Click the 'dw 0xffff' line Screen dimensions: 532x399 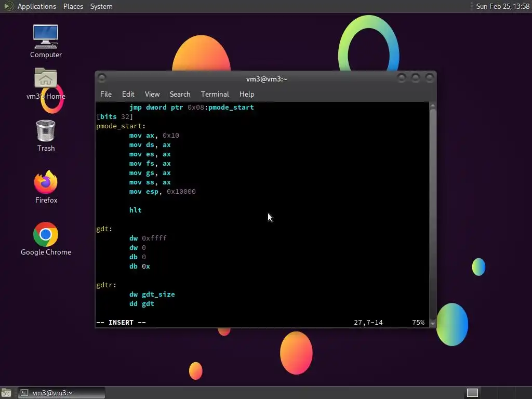148,238
